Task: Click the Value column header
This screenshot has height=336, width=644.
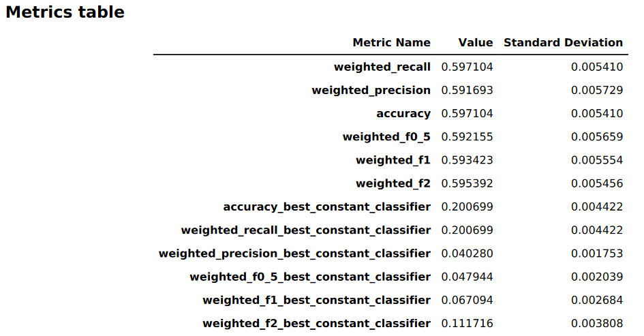Action: click(475, 42)
